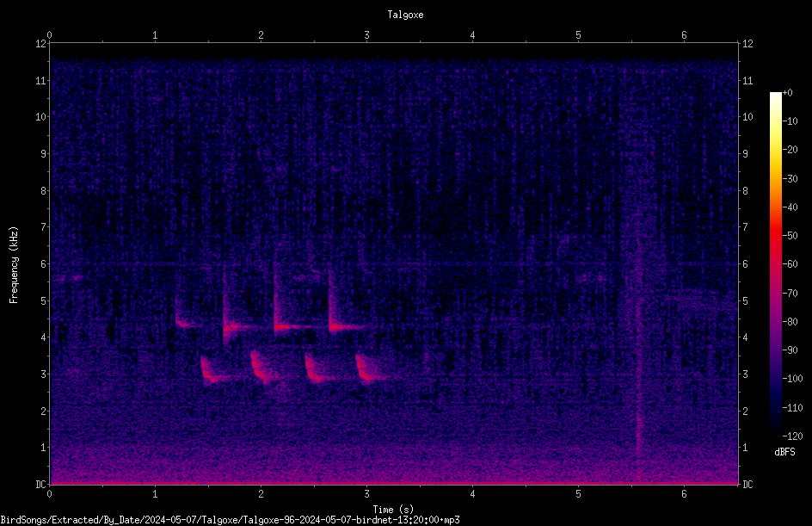Click the 5 second tick on top axis
The height and width of the screenshot is (526, 812).
coord(578,35)
